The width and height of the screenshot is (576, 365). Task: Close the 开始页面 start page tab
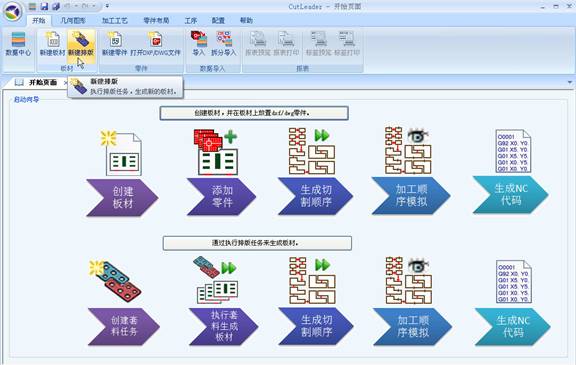65,83
